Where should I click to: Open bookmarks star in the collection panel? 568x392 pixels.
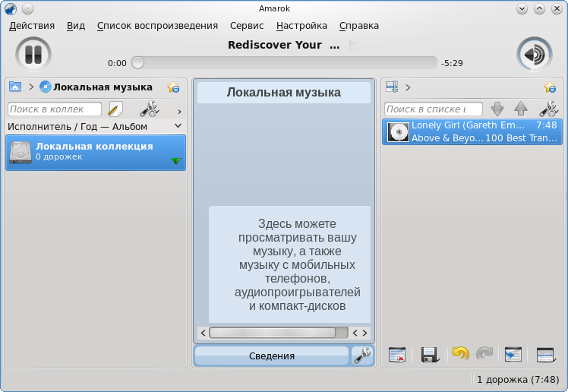[x=174, y=87]
